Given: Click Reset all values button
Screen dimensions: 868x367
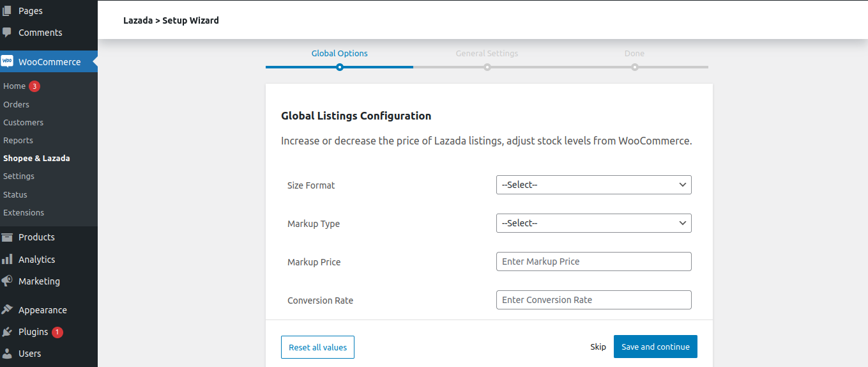Looking at the screenshot, I should 317,347.
